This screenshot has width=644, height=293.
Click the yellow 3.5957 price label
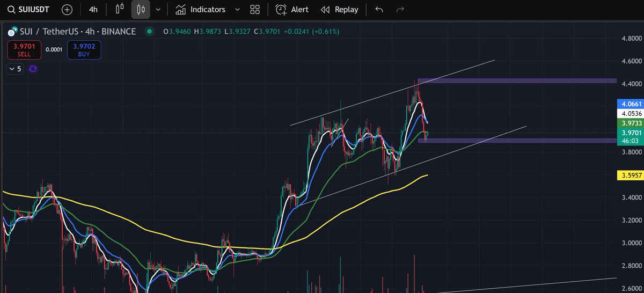(x=630, y=175)
